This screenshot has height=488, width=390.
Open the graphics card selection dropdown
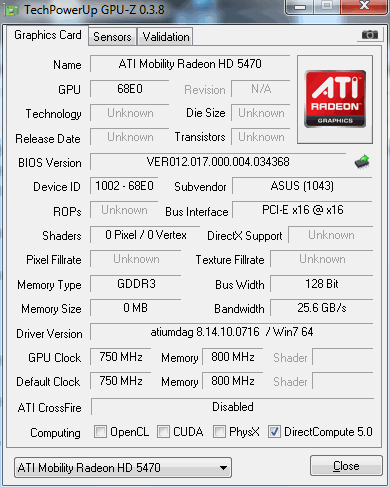pyautogui.click(x=123, y=468)
